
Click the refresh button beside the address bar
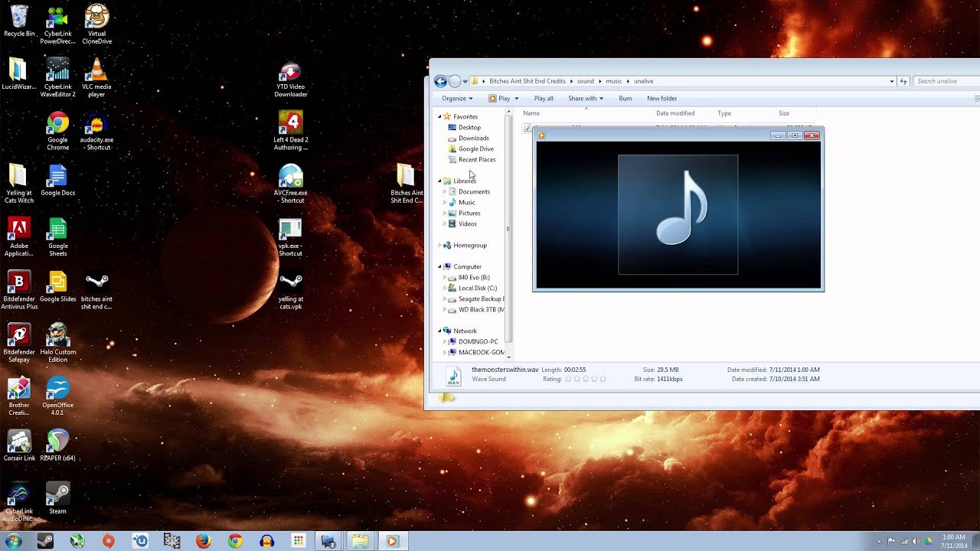tap(903, 81)
